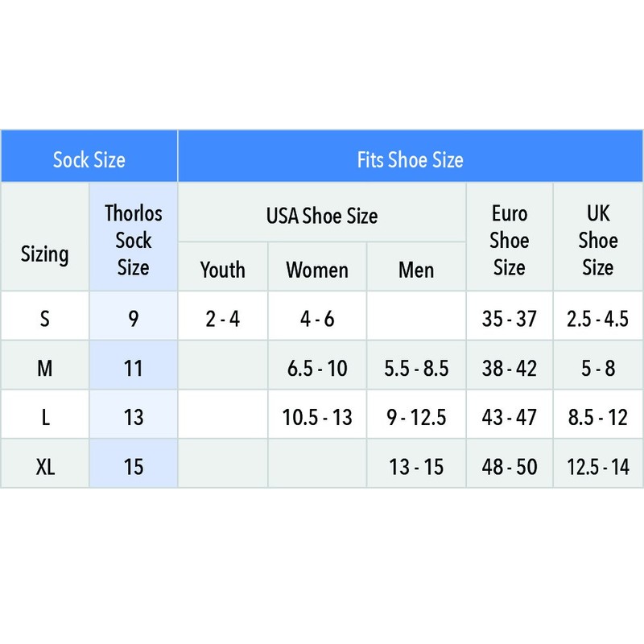Click the UK "2.5 - 4.5" cell
644x644 pixels.
click(x=598, y=319)
